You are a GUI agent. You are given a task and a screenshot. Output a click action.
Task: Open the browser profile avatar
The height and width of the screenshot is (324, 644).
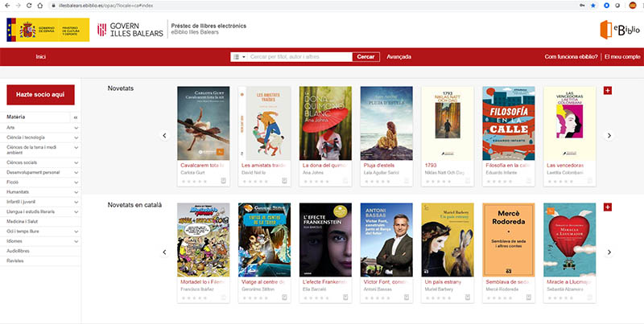pos(633,6)
